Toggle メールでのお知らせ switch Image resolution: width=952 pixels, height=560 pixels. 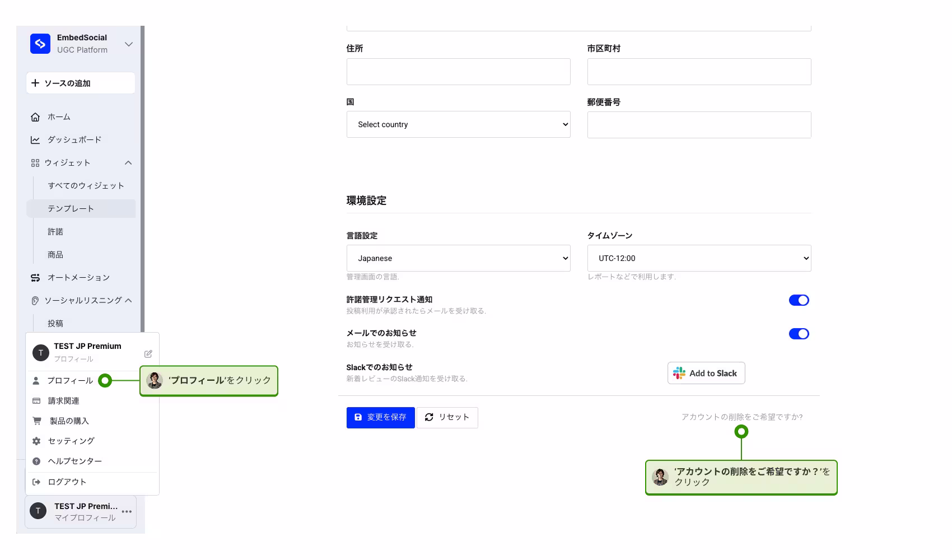point(799,334)
